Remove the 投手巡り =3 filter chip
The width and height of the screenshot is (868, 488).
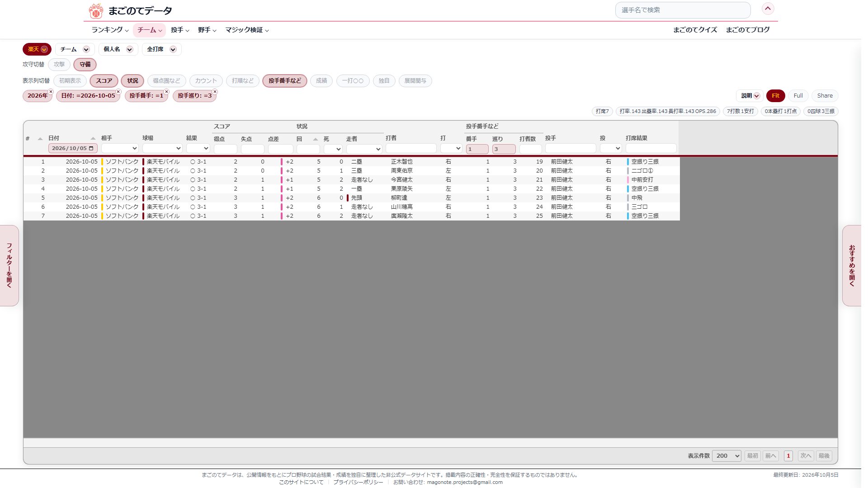pos(215,92)
